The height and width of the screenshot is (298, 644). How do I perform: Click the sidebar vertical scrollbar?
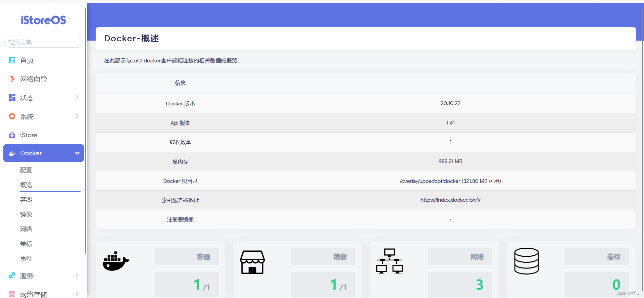[86, 131]
